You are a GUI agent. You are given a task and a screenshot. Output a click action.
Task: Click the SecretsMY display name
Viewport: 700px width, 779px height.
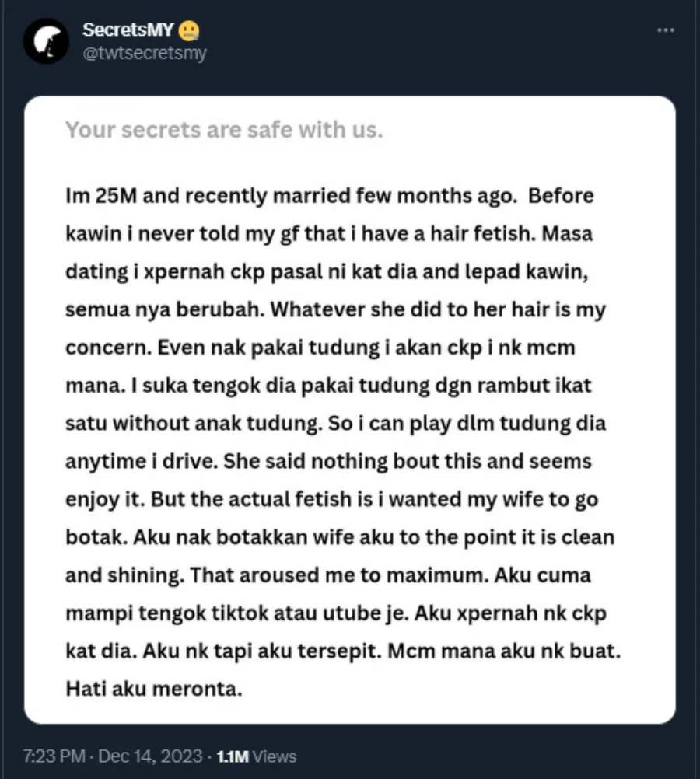[x=128, y=30]
